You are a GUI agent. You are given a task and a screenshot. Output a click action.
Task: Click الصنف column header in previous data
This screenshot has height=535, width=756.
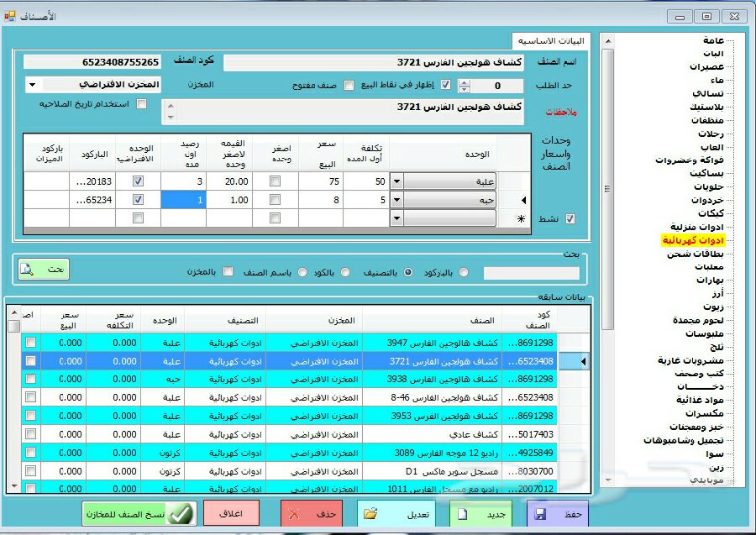432,320
